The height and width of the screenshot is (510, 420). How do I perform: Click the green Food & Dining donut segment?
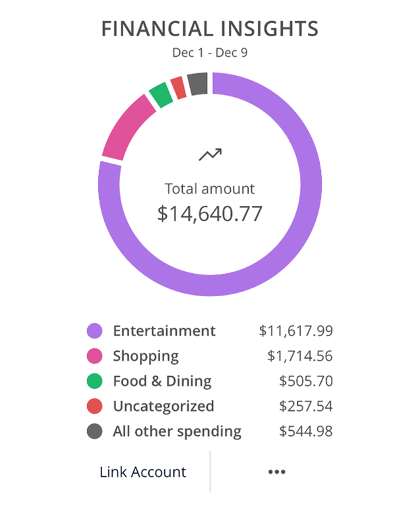click(160, 96)
